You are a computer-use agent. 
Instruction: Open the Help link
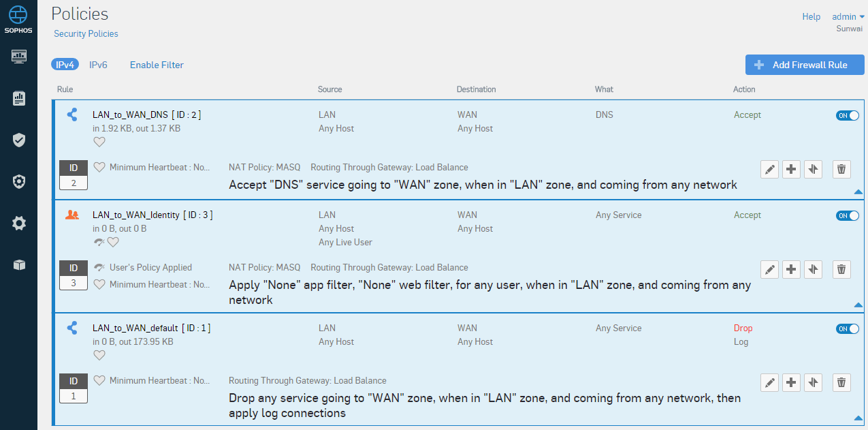tap(811, 16)
